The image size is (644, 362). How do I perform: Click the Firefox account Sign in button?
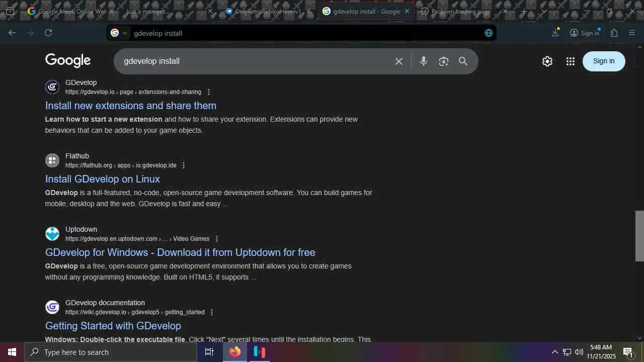click(585, 33)
